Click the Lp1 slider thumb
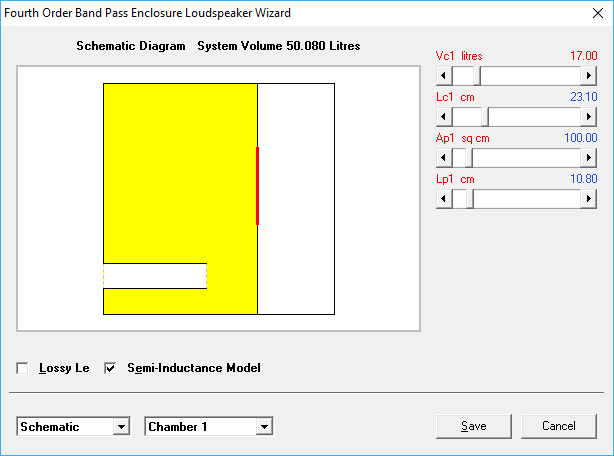 tap(470, 199)
